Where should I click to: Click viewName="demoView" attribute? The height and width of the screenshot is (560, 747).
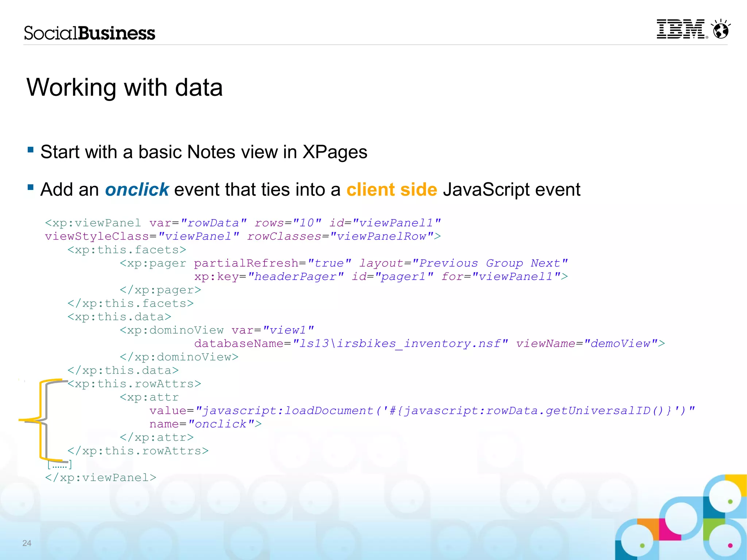coord(587,344)
